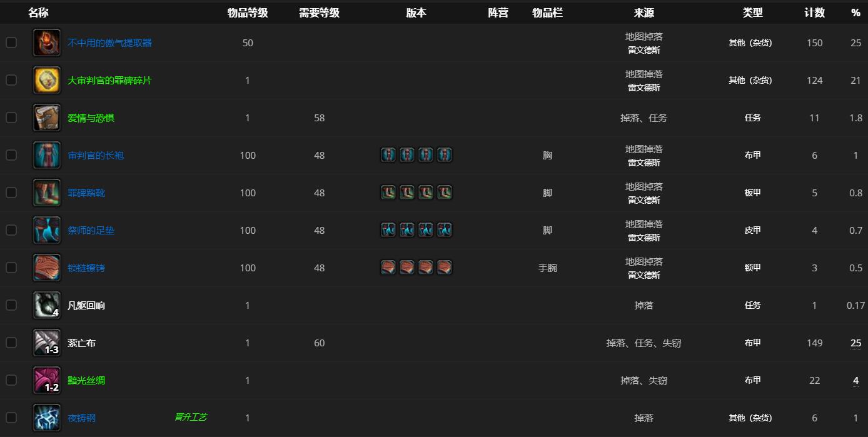This screenshot has width=868, height=437.
Task: Click the count 149 in 萦亡布 row
Action: tap(814, 343)
